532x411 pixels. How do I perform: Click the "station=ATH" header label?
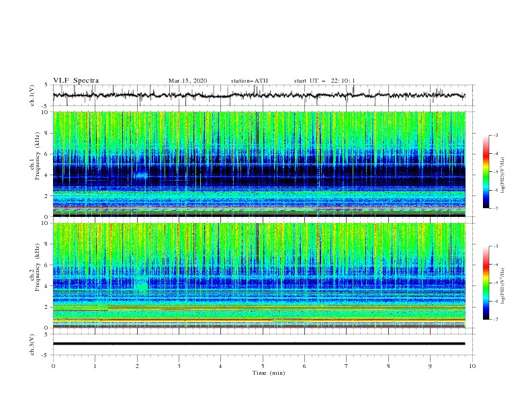(249, 81)
